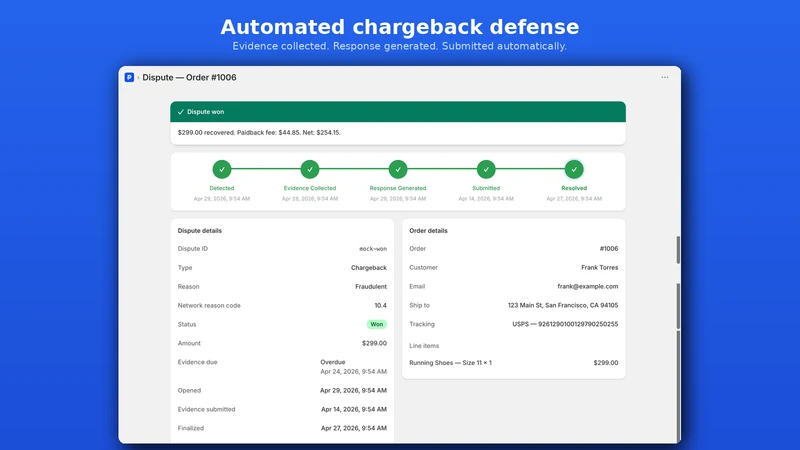Click the Detected step checkmark circle
The image size is (800, 450).
click(222, 169)
